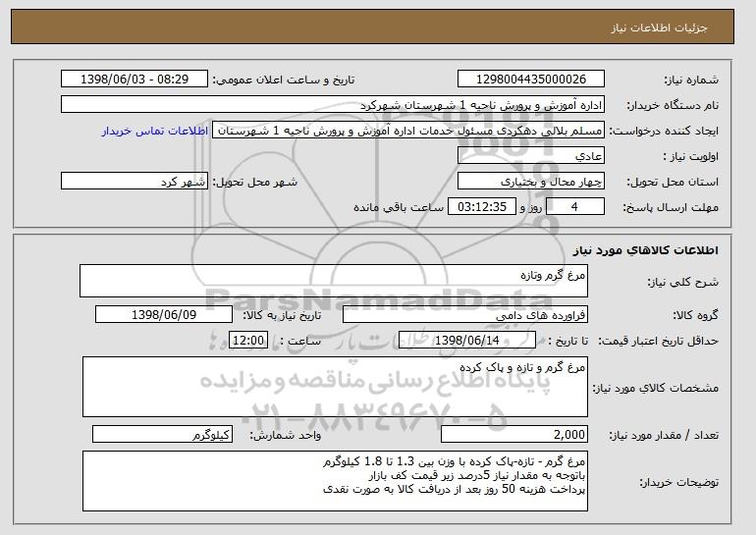The image size is (756, 535).
Task: Click the شرح کلی نیاز text box
Action: (334, 281)
